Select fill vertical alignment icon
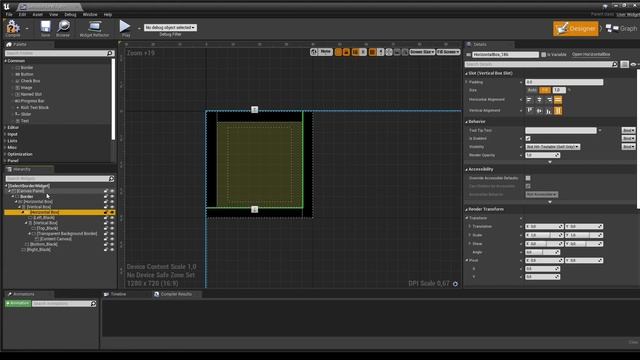This screenshot has width=640, height=360. [558, 111]
